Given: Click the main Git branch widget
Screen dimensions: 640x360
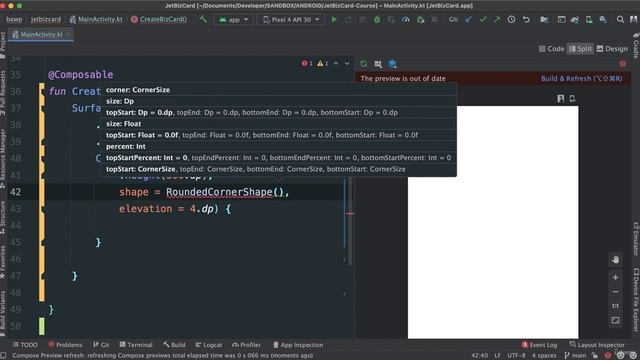Looking at the screenshot, I should pyautogui.click(x=575, y=356).
